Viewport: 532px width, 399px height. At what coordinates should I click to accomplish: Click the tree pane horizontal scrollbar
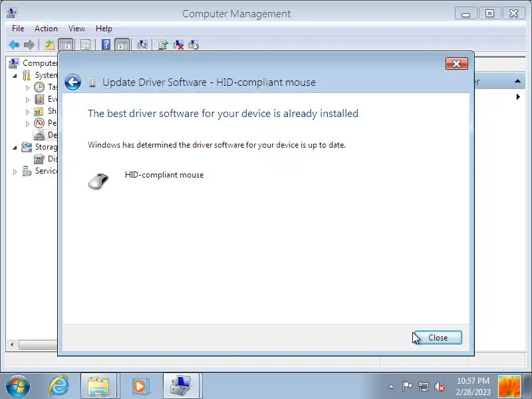point(38,344)
